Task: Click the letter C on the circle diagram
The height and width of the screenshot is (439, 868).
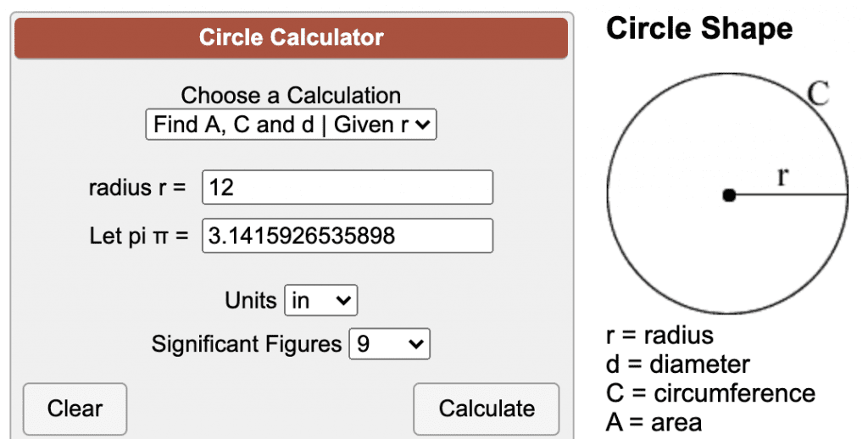Action: click(818, 93)
